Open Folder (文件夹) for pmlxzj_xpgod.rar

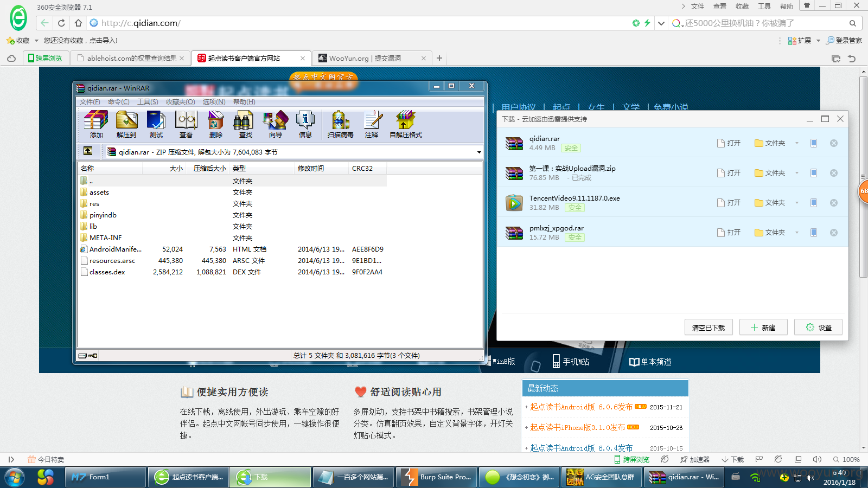click(770, 233)
